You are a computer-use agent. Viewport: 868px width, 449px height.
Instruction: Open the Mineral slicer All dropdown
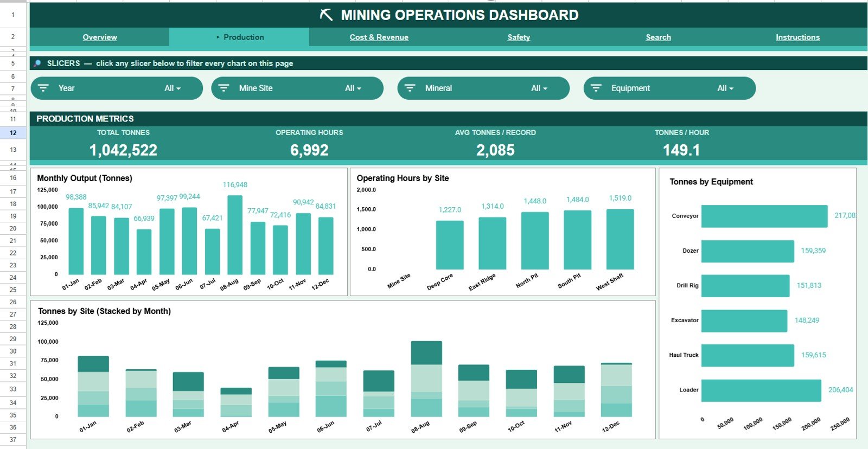(x=539, y=88)
